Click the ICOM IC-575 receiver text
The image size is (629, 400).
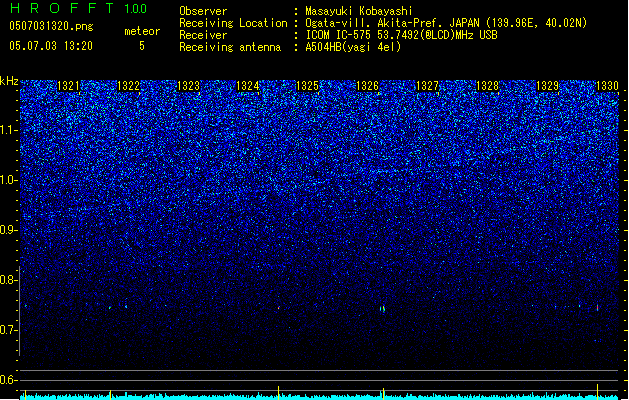(x=401, y=35)
